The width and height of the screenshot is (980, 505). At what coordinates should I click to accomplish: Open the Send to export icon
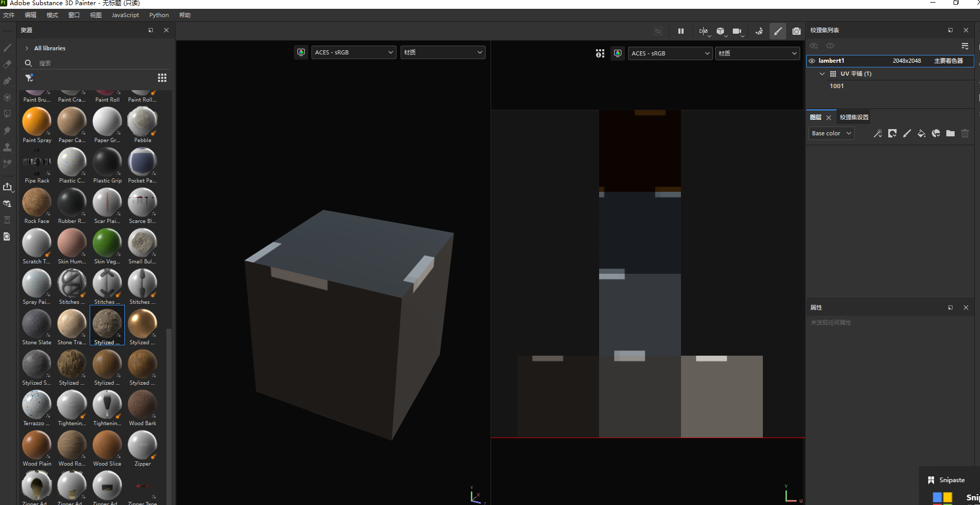(x=7, y=187)
